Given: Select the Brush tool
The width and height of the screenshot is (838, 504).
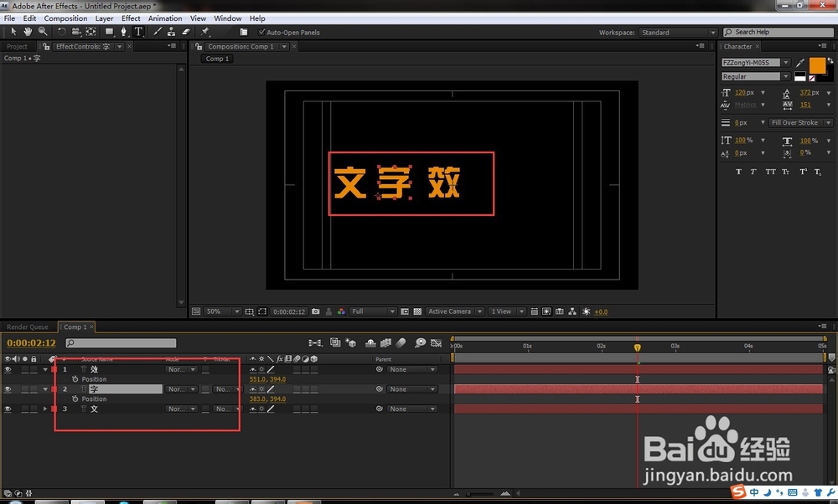Looking at the screenshot, I should [x=157, y=32].
